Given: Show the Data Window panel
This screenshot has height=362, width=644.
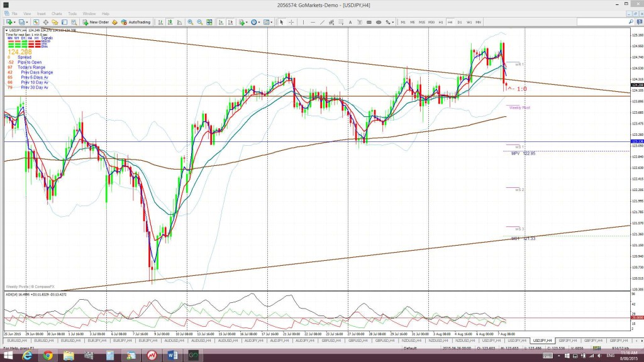Looking at the screenshot, I should coord(45,22).
